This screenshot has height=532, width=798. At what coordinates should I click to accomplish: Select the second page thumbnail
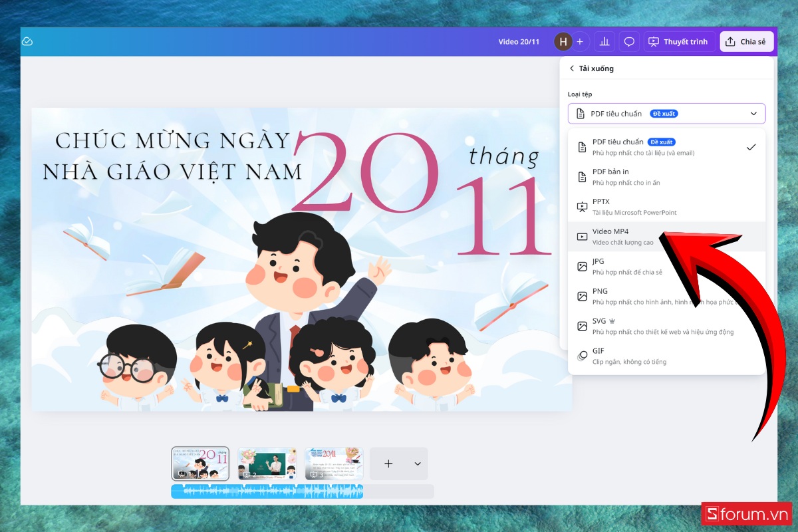click(x=266, y=464)
